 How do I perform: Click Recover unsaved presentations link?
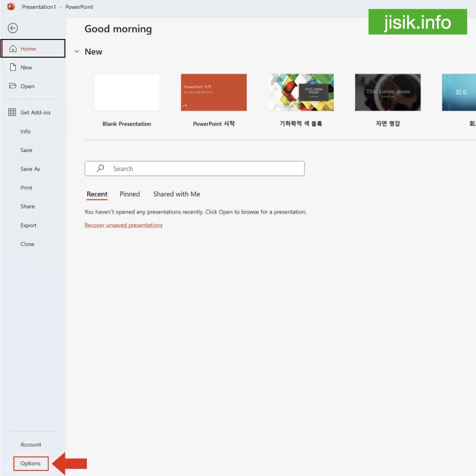[124, 225]
